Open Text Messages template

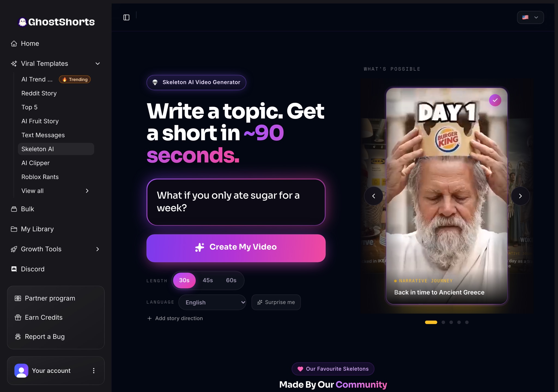point(43,135)
